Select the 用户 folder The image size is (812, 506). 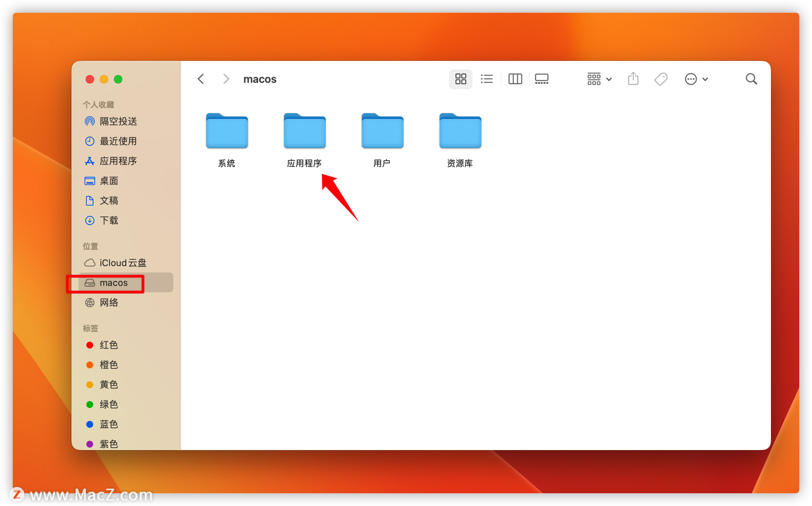[x=382, y=140]
